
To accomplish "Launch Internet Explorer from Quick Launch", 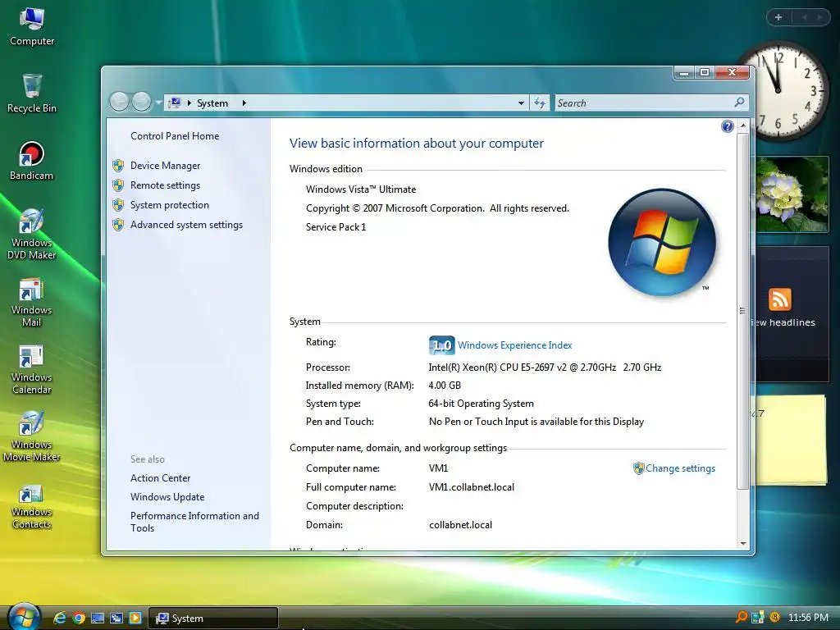I will (x=59, y=618).
